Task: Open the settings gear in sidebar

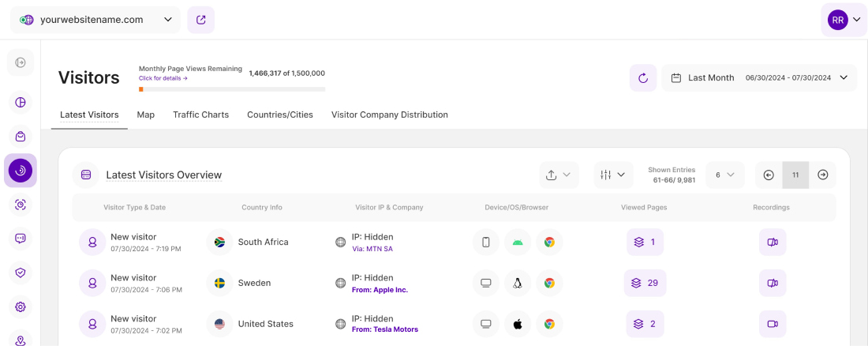Action: click(21, 307)
